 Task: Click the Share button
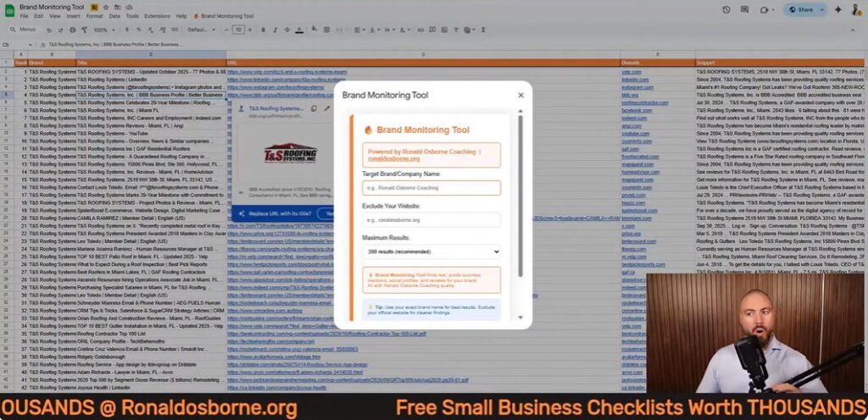[x=801, y=9]
